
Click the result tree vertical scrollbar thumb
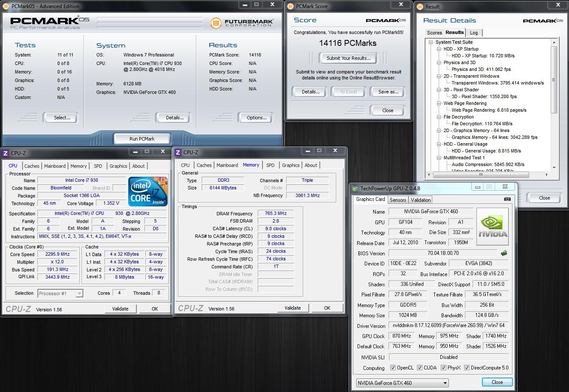[554, 79]
